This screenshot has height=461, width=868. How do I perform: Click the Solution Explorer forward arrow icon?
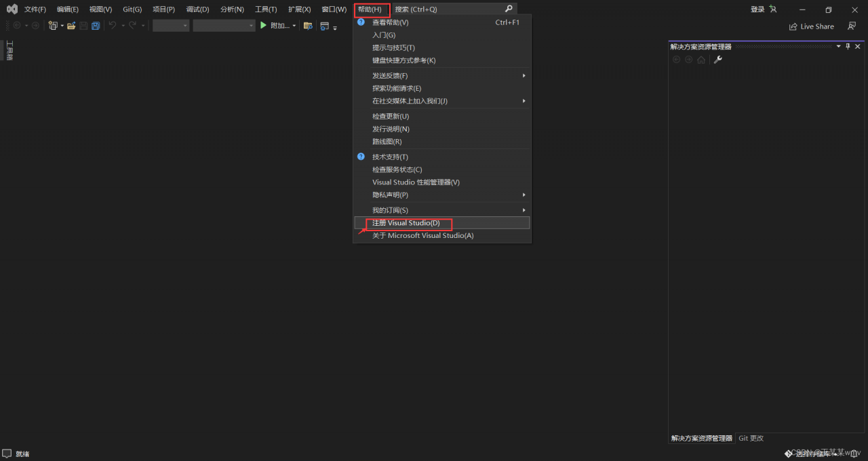688,60
